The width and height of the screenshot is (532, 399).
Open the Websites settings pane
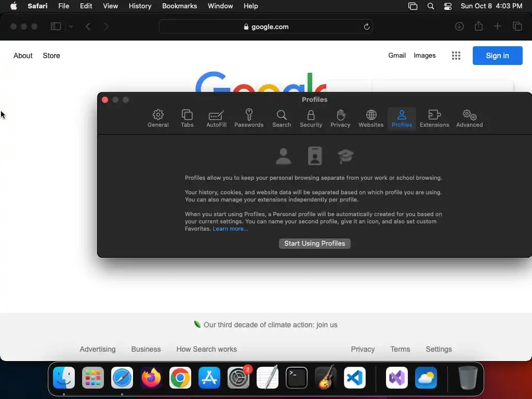click(371, 118)
